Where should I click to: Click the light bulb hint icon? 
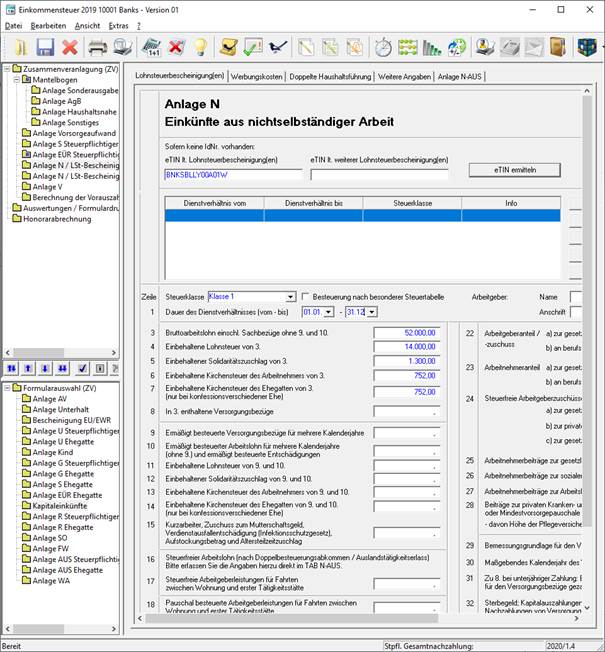point(200,47)
